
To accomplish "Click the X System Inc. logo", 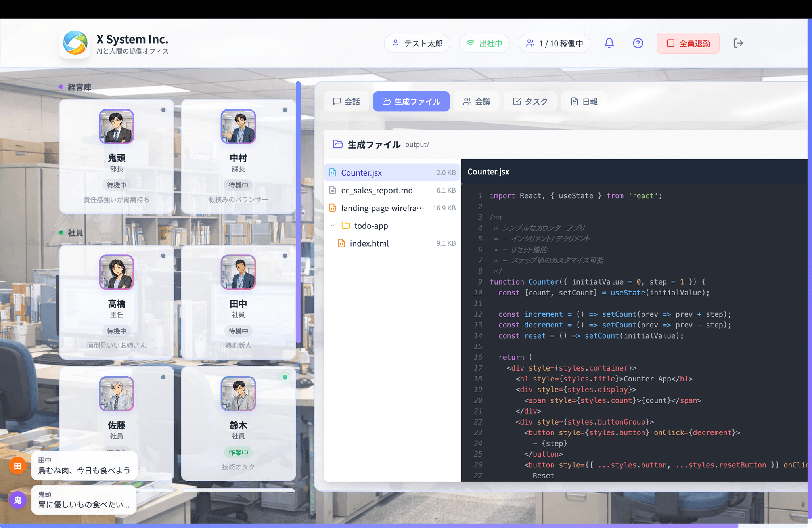I will 75,43.
